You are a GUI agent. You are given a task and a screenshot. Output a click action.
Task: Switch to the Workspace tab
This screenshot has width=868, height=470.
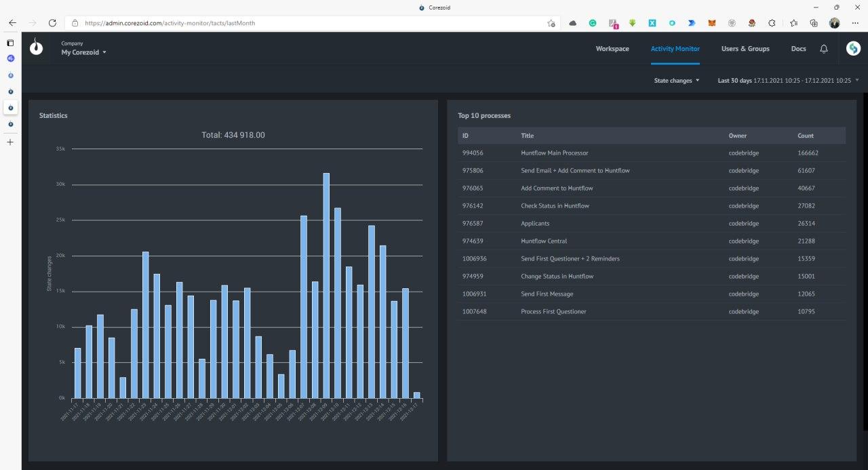[x=612, y=49]
